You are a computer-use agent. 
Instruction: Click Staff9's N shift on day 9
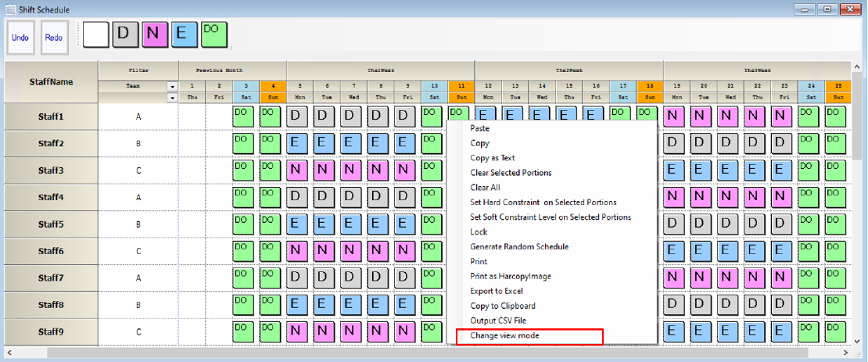pos(406,332)
